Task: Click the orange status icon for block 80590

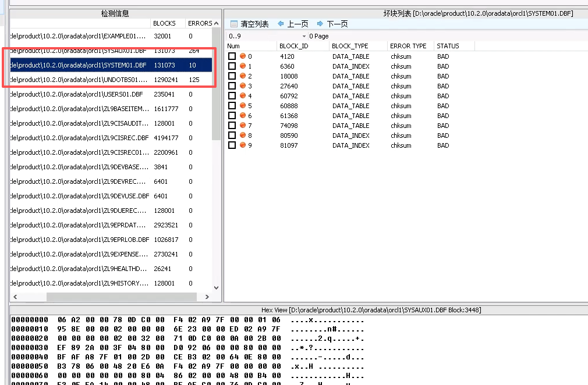Action: coord(243,135)
